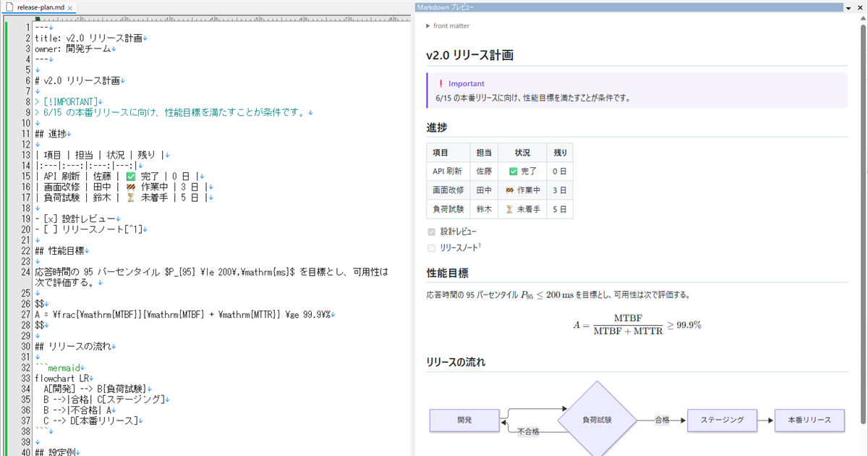Viewport: 868px width, 456px height.
Task: Click the API 刷新 cell in preview table
Action: click(x=448, y=172)
